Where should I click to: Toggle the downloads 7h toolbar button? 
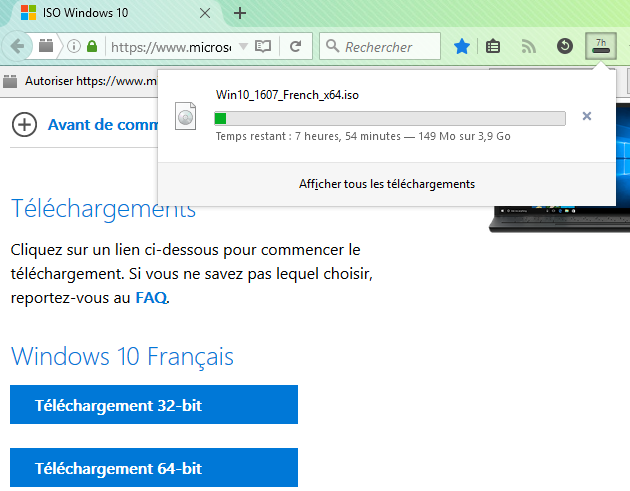tap(601, 46)
